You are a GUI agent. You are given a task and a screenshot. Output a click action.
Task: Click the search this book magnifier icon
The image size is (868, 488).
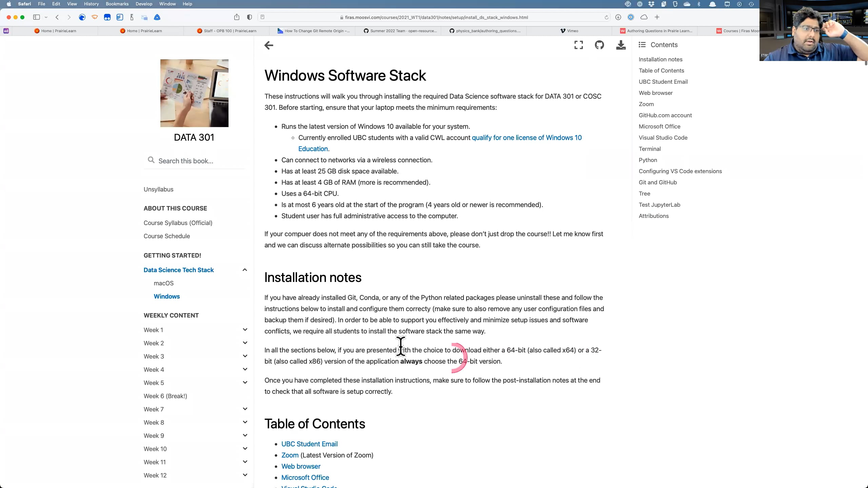coord(151,160)
